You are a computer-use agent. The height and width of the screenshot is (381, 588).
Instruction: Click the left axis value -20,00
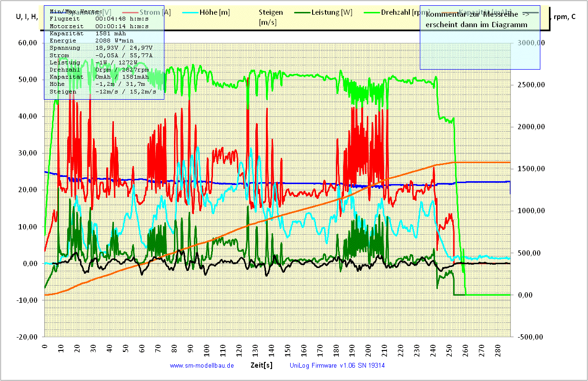27,337
